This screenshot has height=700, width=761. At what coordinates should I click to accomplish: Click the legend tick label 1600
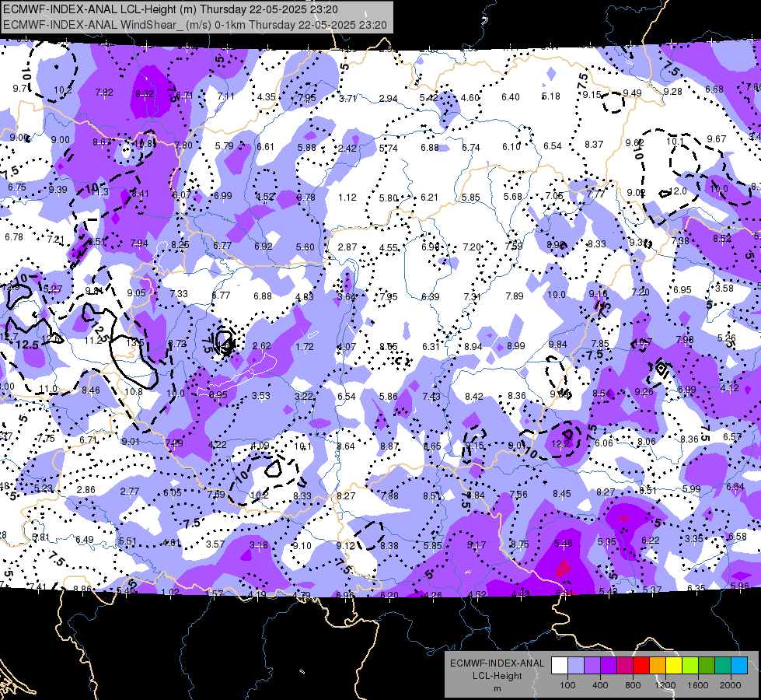[698, 685]
